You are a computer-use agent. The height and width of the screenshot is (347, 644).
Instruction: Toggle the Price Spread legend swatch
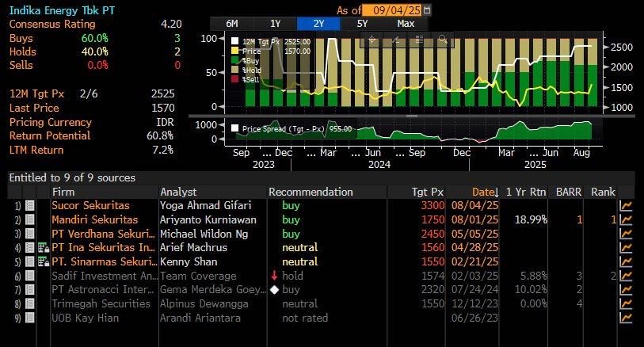click(x=235, y=128)
